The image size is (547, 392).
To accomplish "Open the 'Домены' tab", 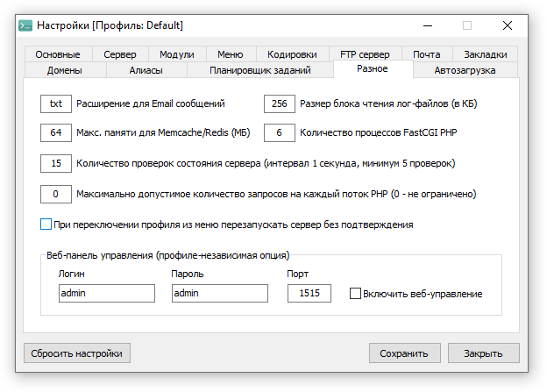I will [x=64, y=70].
